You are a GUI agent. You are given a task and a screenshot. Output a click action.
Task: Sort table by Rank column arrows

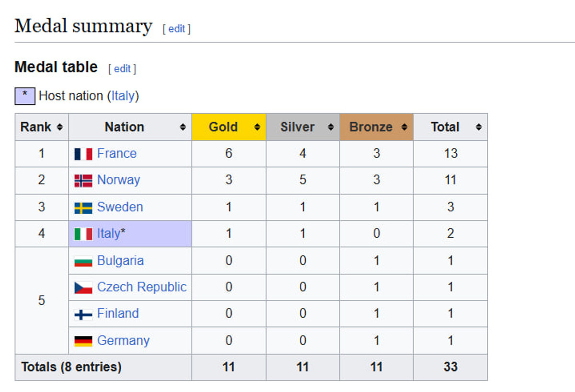[59, 127]
